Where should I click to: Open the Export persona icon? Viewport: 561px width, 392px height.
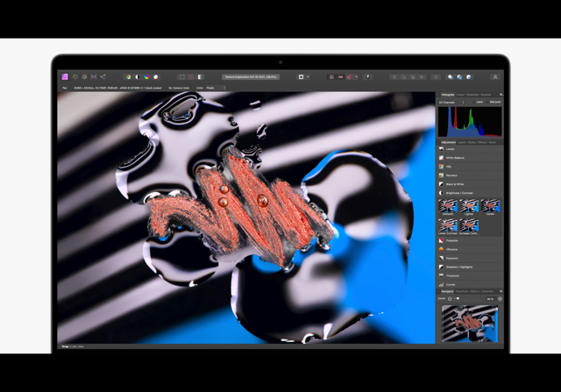(103, 76)
